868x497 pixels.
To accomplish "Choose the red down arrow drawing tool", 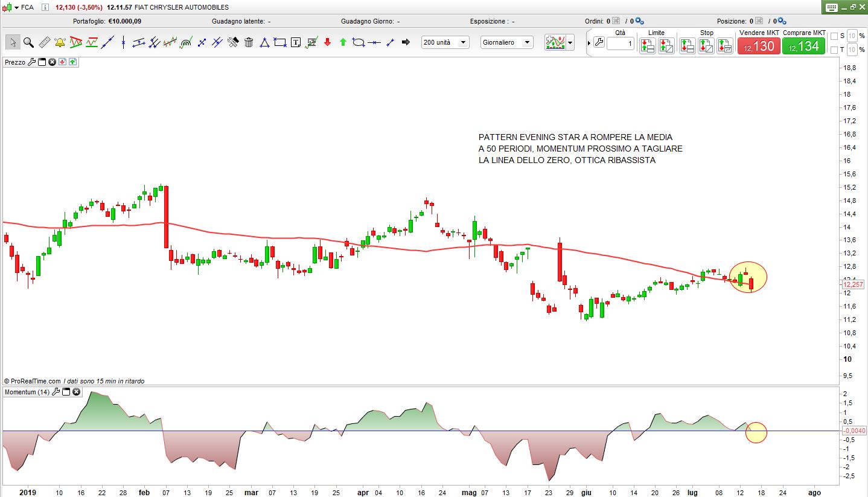I will [327, 42].
